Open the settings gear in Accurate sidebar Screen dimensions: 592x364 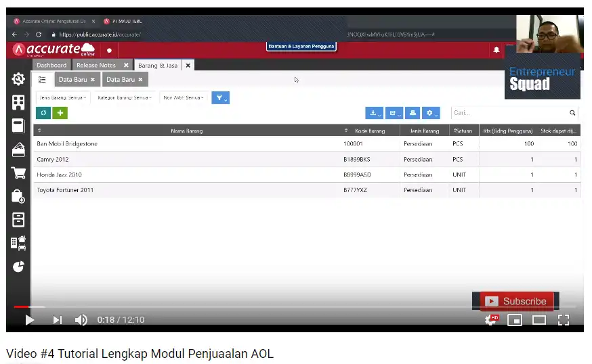[x=18, y=79]
